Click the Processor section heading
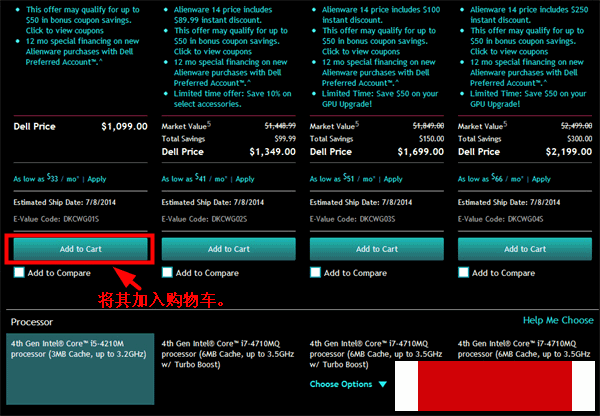 32,322
